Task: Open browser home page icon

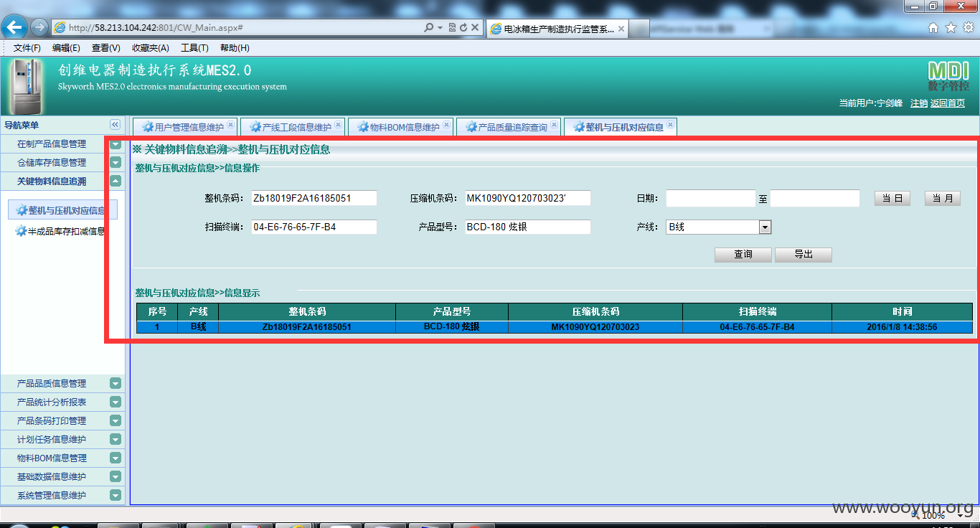Action: click(933, 27)
